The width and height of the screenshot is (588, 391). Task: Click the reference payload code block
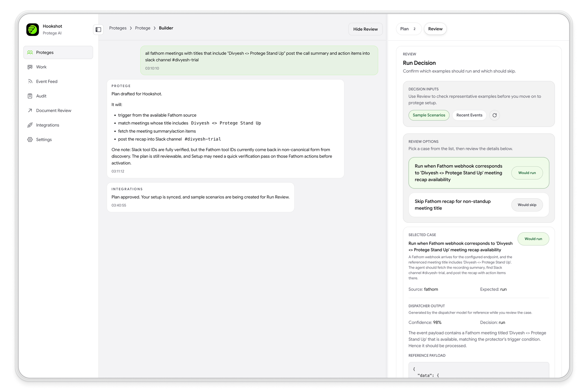(479, 370)
